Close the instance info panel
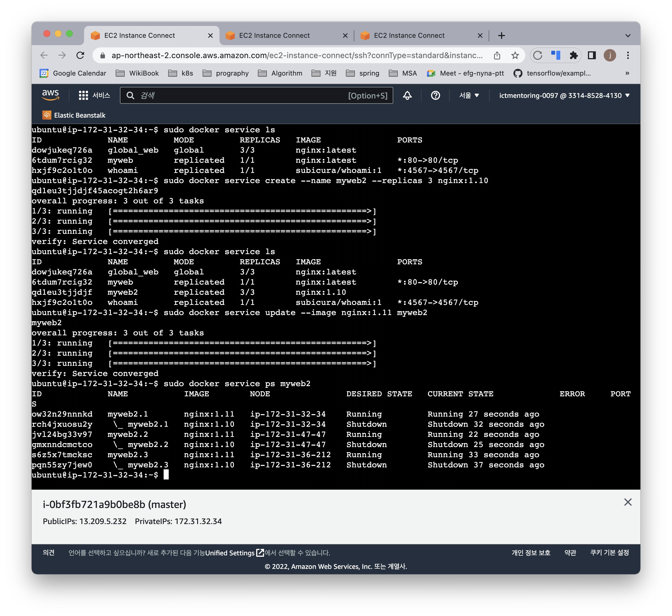The width and height of the screenshot is (672, 616). click(627, 502)
